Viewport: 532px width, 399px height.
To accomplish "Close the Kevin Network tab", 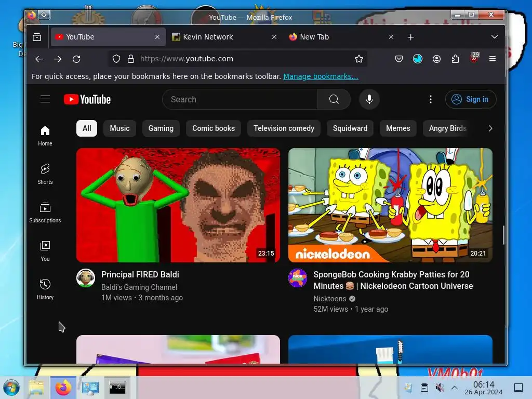I will (x=274, y=37).
